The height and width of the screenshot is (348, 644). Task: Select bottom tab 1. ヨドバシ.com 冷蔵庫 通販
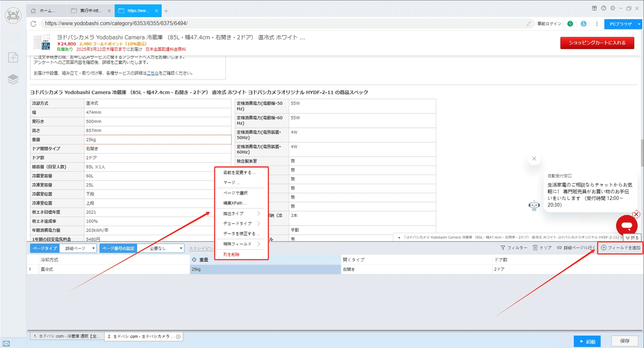(67, 337)
